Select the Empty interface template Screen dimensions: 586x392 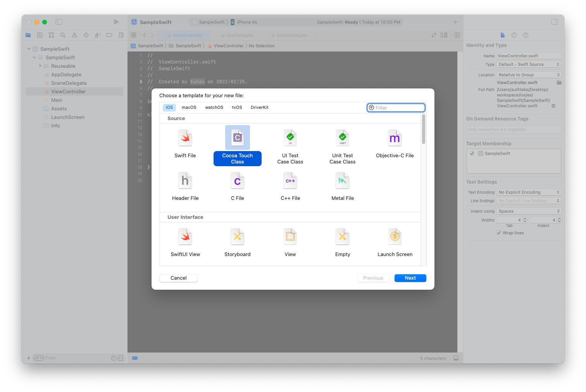[343, 243]
